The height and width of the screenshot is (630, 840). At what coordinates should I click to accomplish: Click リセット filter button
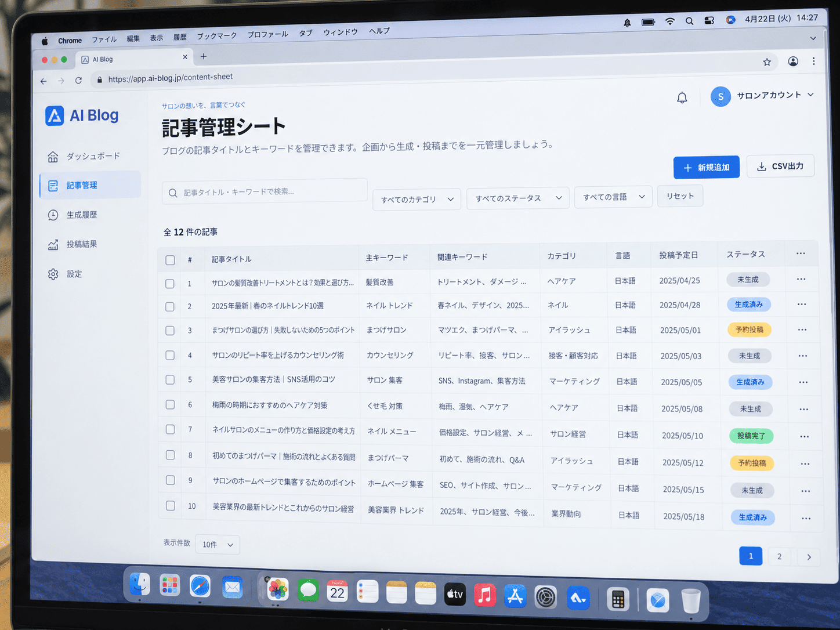pyautogui.click(x=680, y=196)
